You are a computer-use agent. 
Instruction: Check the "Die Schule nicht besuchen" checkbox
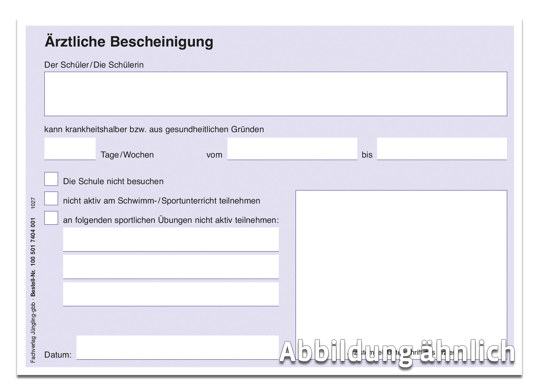[x=51, y=179]
